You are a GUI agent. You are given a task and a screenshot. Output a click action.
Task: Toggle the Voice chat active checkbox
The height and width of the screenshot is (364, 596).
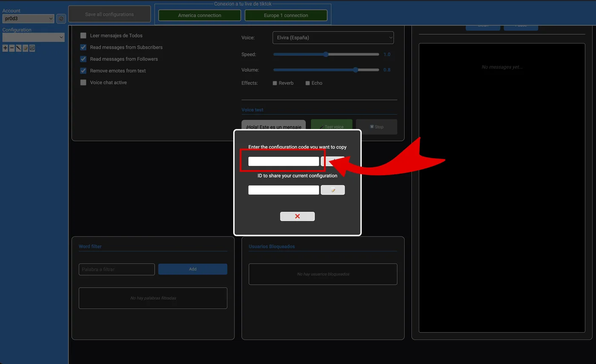coord(83,82)
